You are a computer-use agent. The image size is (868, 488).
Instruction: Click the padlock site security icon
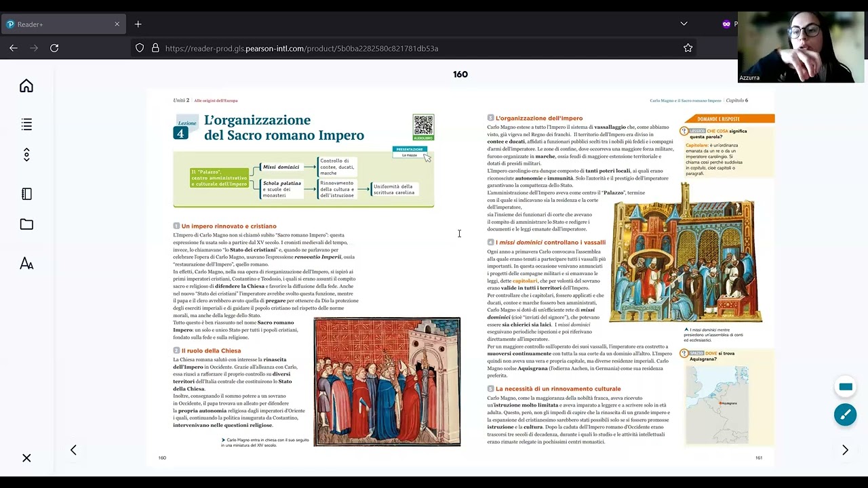pos(155,48)
